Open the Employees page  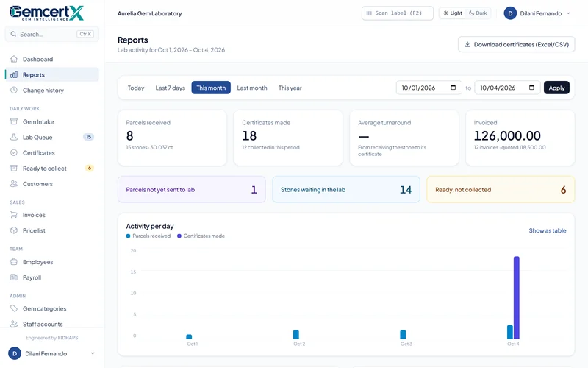tap(52, 262)
